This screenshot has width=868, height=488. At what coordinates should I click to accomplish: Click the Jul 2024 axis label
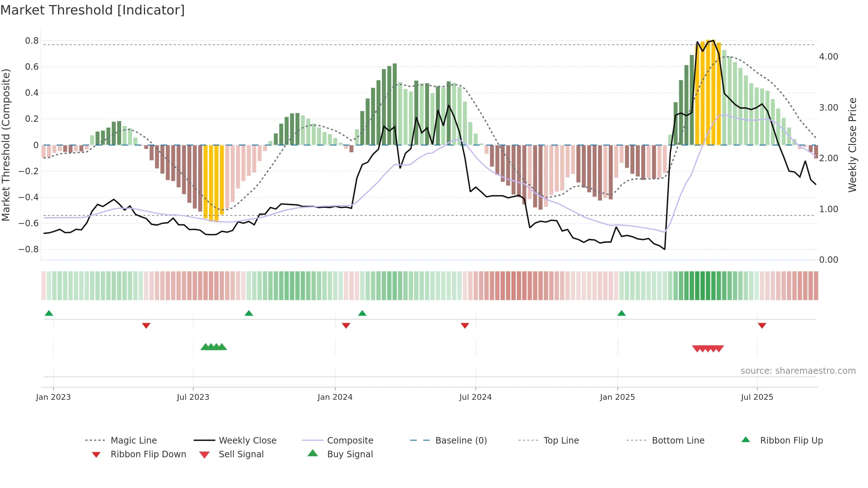(476, 397)
